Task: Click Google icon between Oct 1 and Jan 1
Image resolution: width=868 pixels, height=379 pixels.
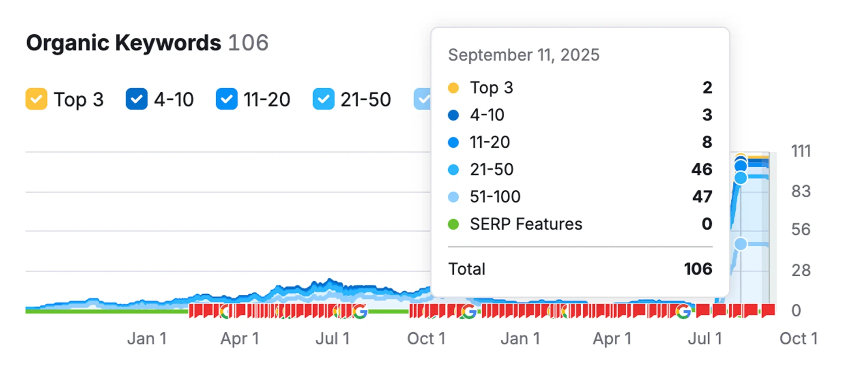Action: [x=469, y=311]
